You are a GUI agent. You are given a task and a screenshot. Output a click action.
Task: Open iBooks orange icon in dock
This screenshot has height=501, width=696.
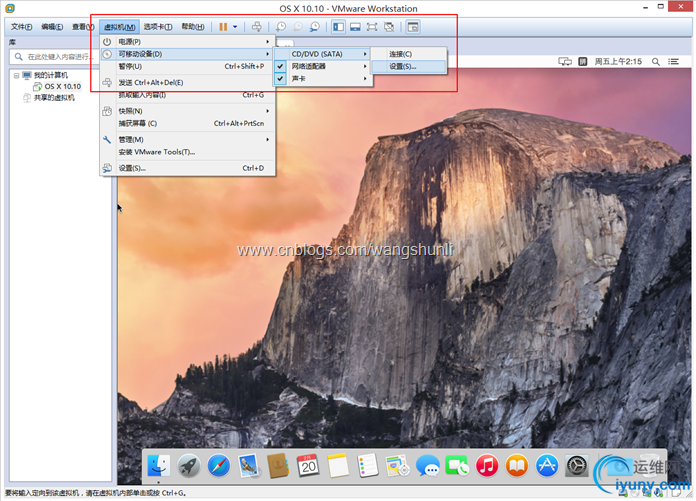pyautogui.click(x=517, y=466)
